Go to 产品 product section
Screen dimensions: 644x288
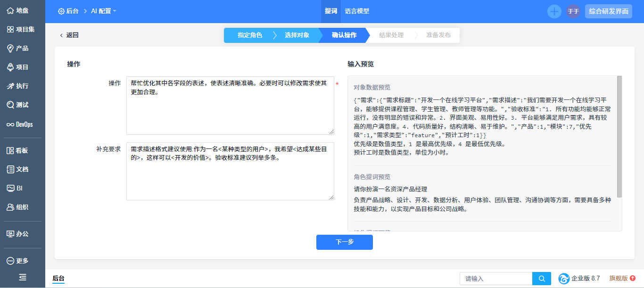coord(17,48)
